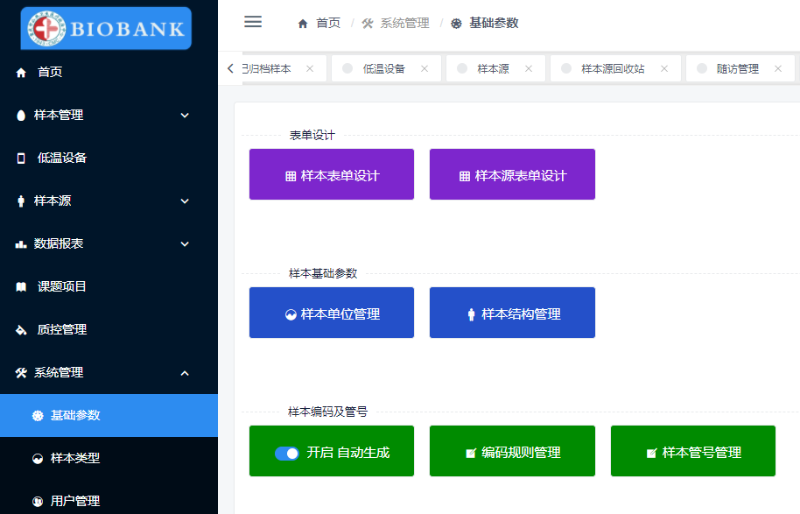Click the home icon in breadcrumb

point(303,23)
